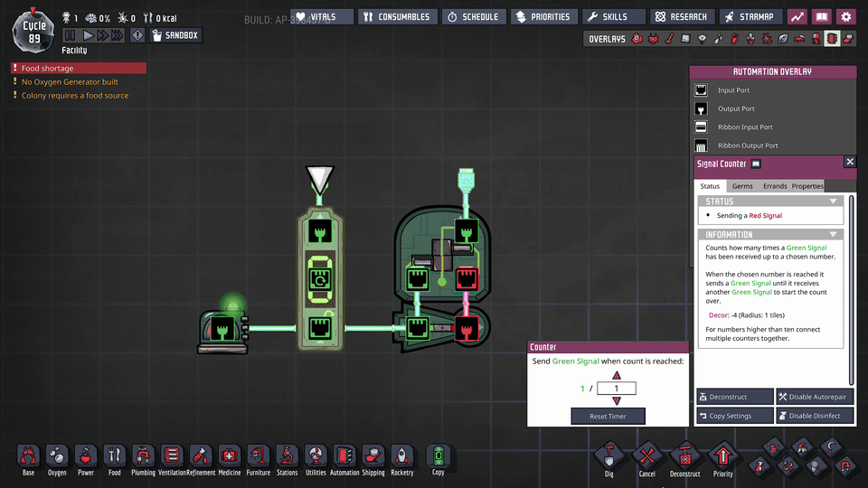Screen dimensions: 868x488
Task: Open the Research menu
Action: point(684,16)
